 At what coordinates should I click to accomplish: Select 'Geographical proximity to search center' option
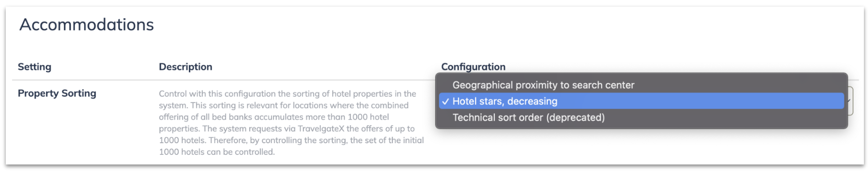[x=641, y=85]
